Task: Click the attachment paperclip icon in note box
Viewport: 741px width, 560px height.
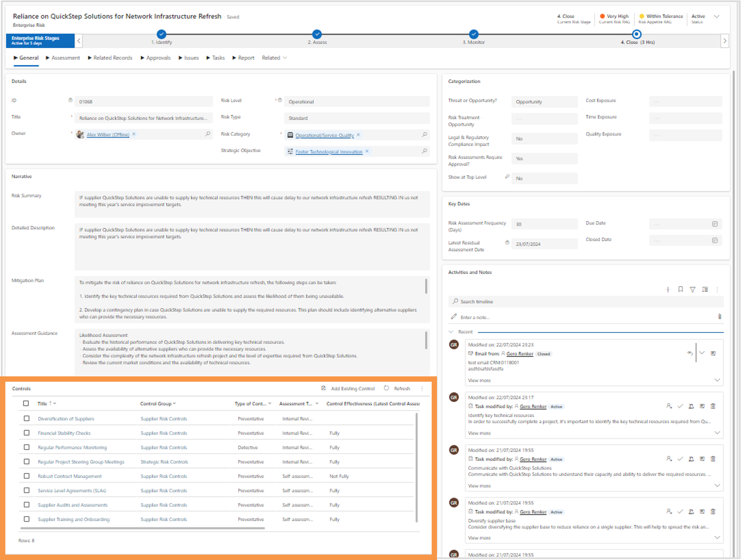Action: pos(720,317)
